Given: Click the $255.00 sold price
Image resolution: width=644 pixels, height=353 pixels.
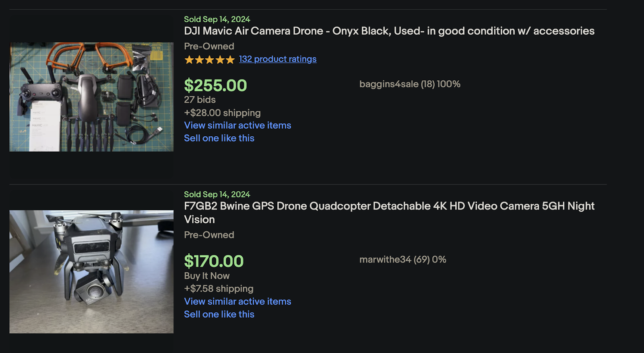Looking at the screenshot, I should (x=215, y=85).
